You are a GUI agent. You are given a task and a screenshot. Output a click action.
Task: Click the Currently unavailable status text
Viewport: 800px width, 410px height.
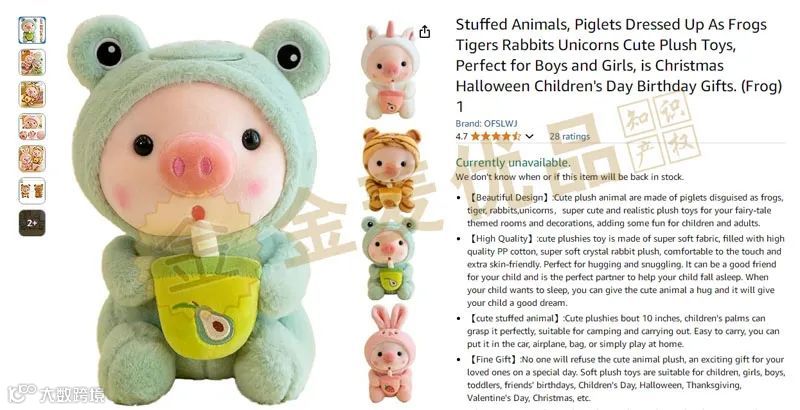tap(513, 162)
